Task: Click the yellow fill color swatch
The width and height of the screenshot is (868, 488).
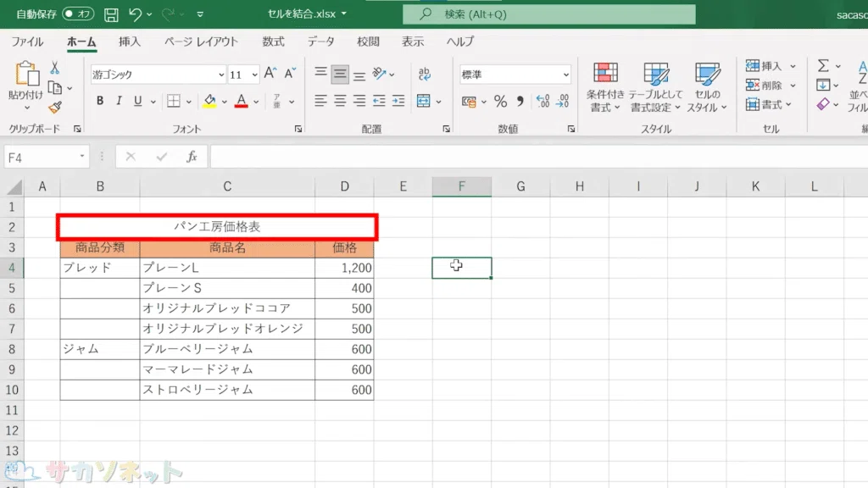Action: pos(210,102)
